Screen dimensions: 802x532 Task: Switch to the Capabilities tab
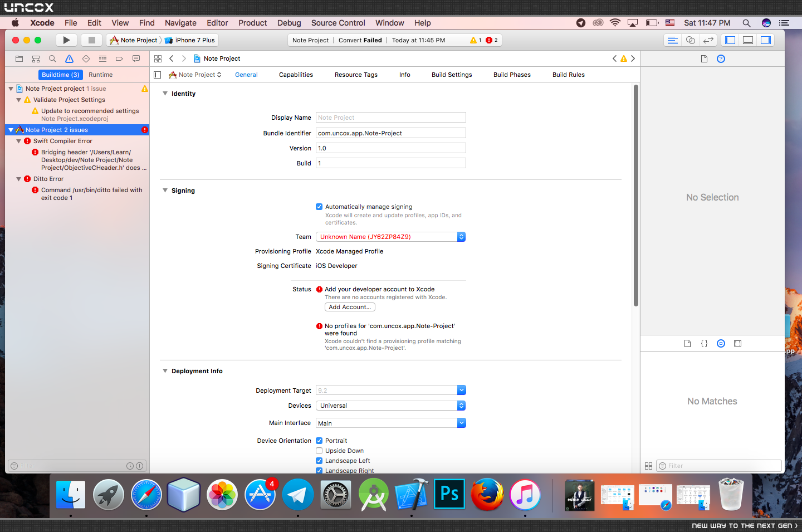coord(296,75)
